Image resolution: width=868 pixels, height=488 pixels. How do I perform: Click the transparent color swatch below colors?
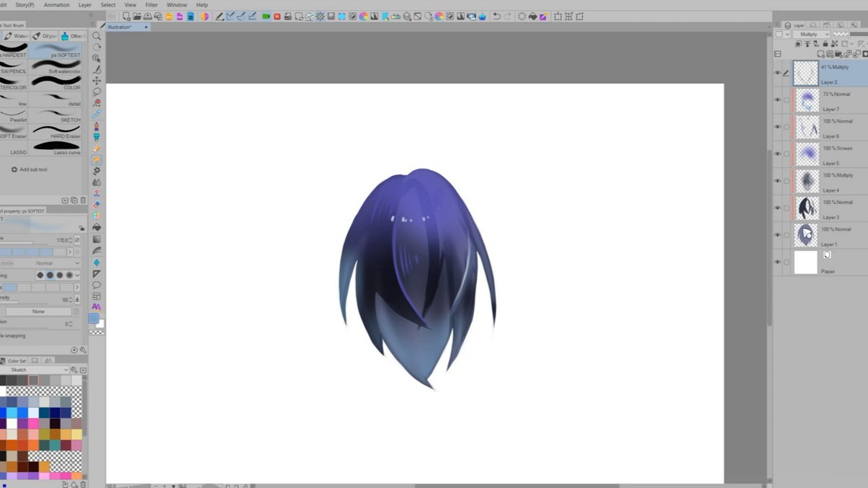97,332
